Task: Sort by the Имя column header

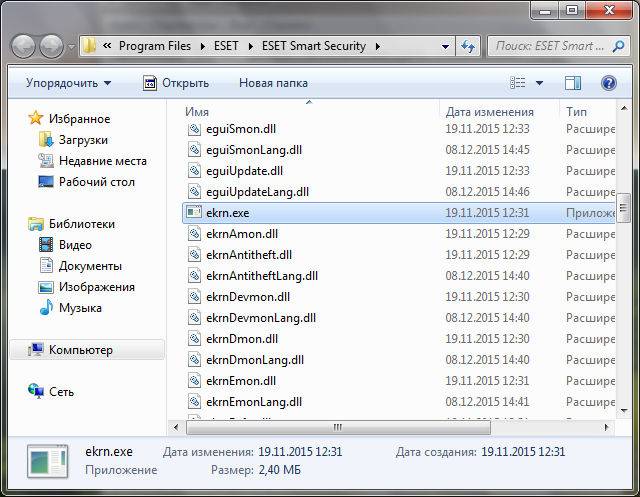Action: tap(197, 111)
